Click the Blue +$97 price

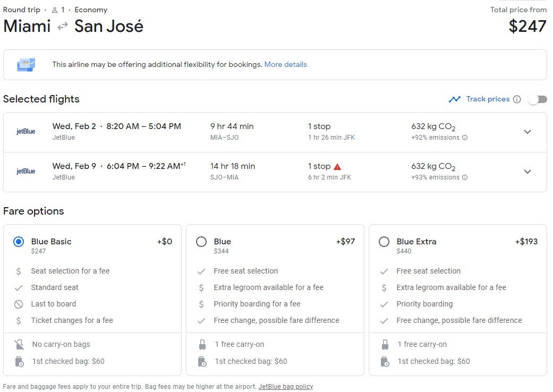coord(345,242)
